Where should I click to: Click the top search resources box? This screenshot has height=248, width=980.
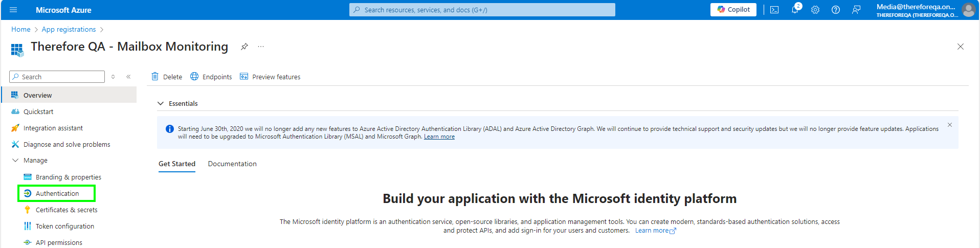pyautogui.click(x=482, y=10)
